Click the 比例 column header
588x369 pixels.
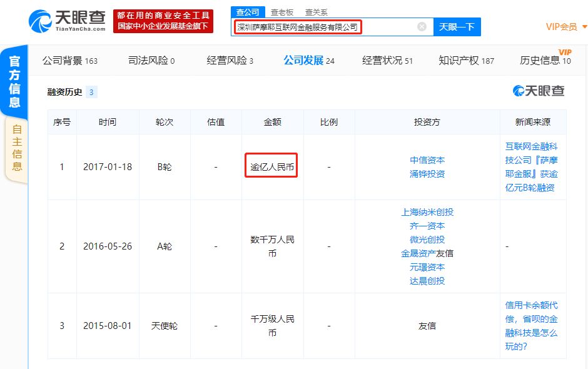pos(329,122)
